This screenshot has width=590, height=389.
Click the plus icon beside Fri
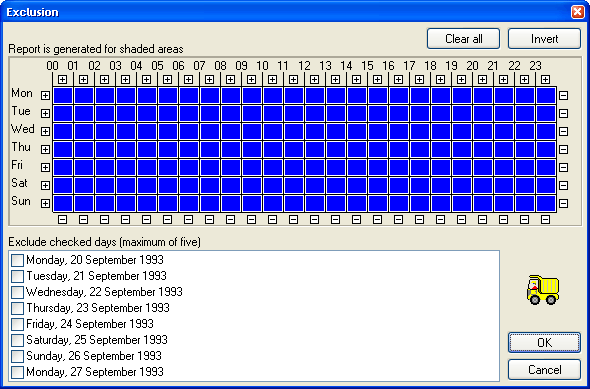pyautogui.click(x=45, y=167)
